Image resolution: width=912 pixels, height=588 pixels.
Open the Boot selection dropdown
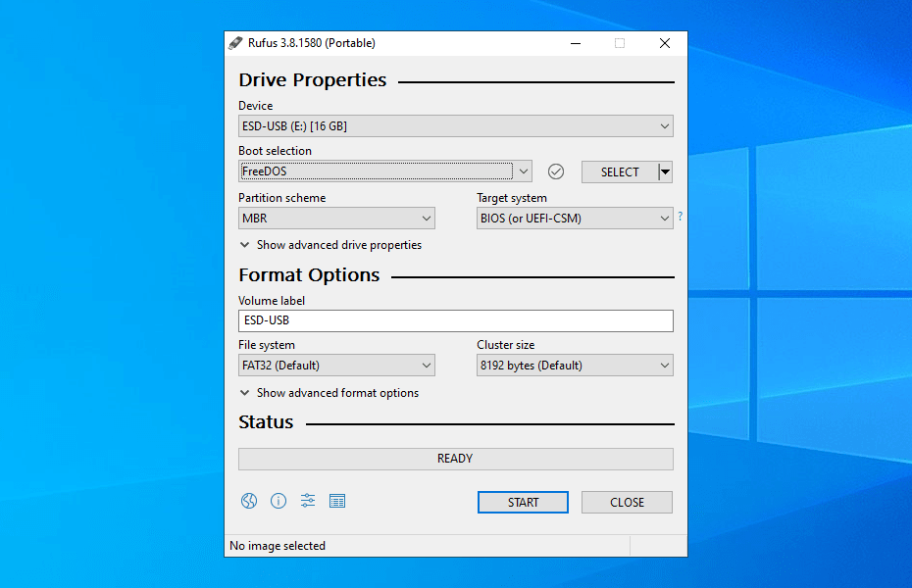coord(384,171)
